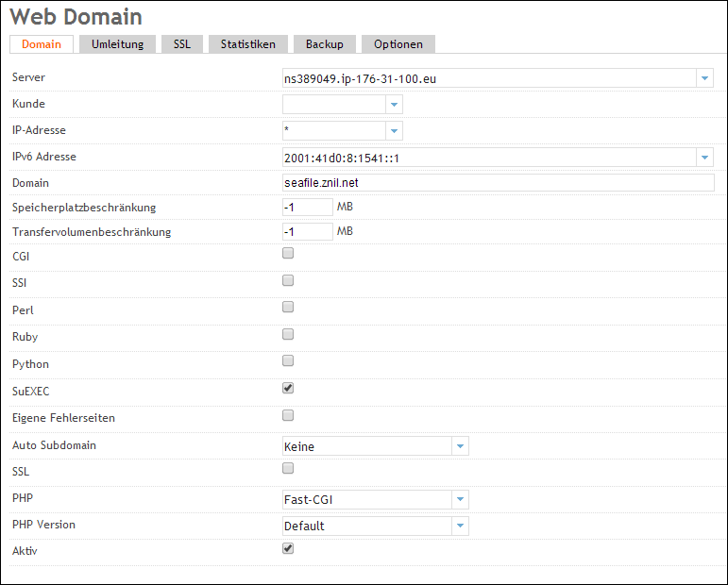Enable the Perl checkbox
Viewport: 728px width, 585px height.
point(288,307)
